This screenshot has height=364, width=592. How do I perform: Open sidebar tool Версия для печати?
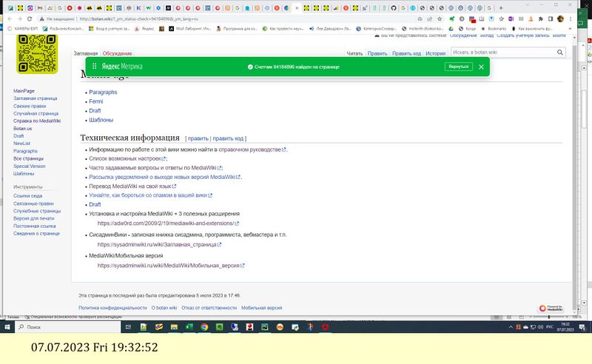coord(33,219)
